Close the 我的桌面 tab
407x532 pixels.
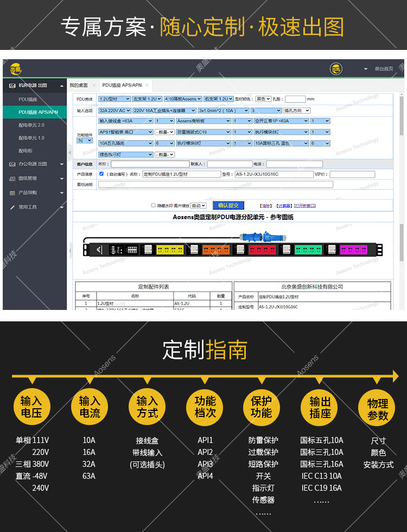point(93,85)
